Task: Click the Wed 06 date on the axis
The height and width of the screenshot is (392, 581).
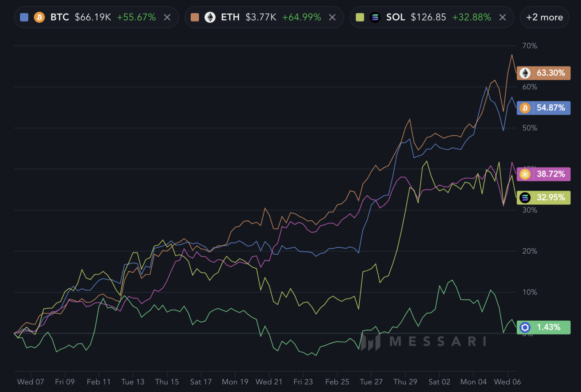Action: (507, 382)
